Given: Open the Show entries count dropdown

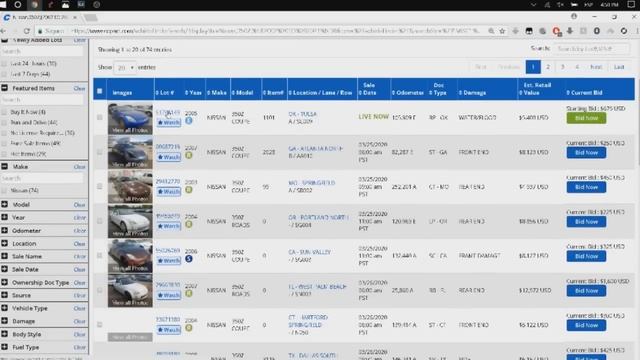Looking at the screenshot, I should click(124, 67).
